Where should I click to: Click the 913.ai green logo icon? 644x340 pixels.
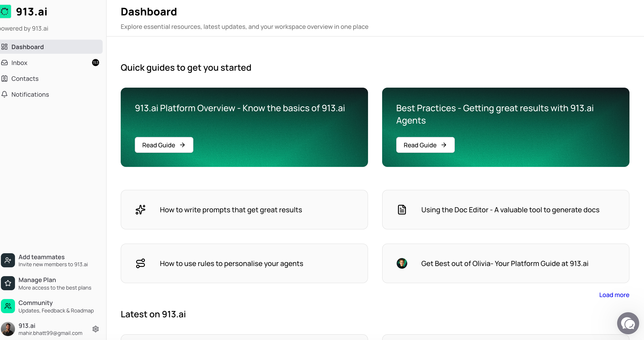coord(5,11)
